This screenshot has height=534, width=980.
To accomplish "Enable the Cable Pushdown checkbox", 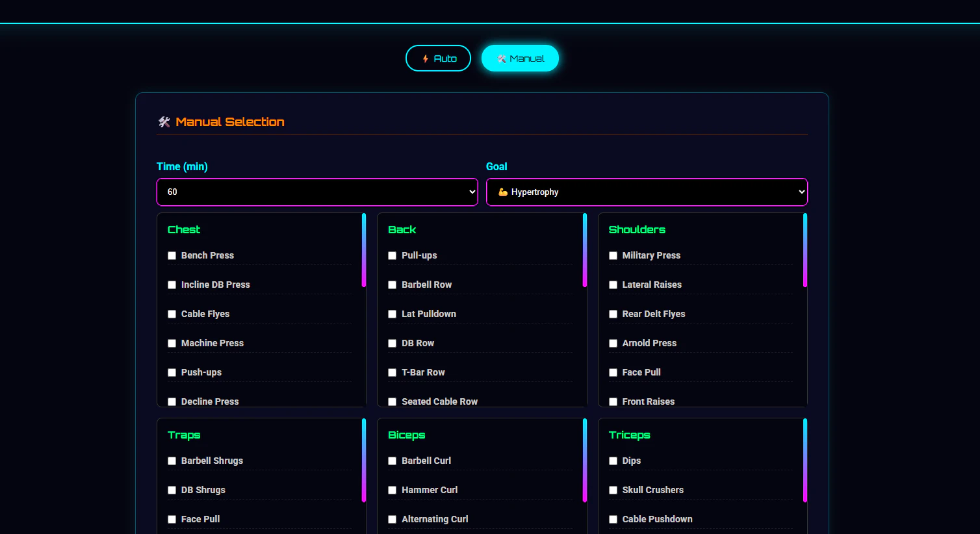I will (613, 520).
